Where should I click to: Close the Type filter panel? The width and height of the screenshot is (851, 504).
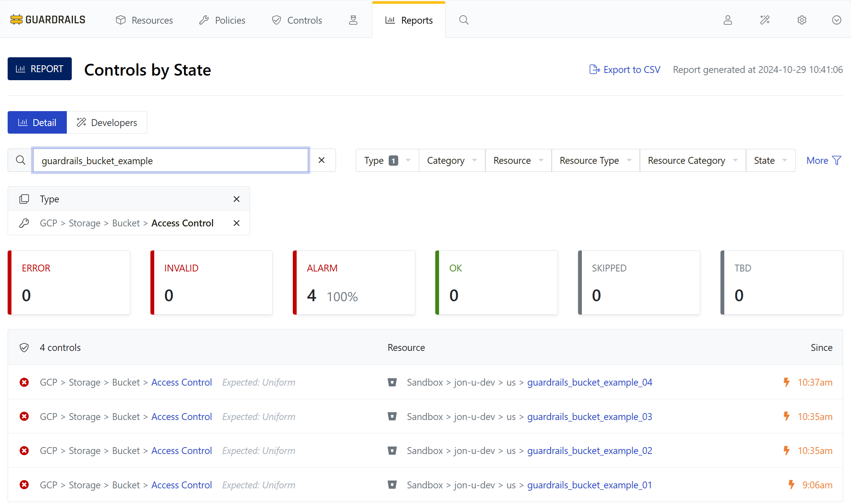click(x=236, y=199)
